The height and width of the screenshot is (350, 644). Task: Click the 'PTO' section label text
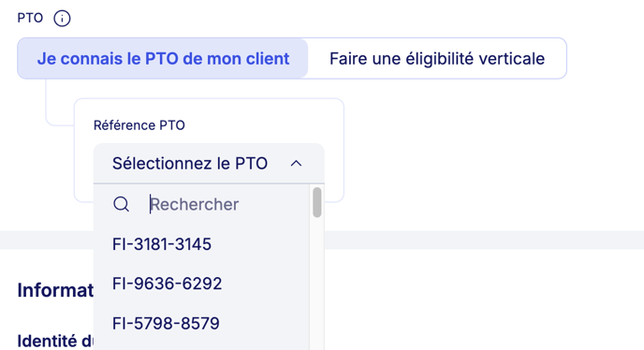[x=30, y=18]
